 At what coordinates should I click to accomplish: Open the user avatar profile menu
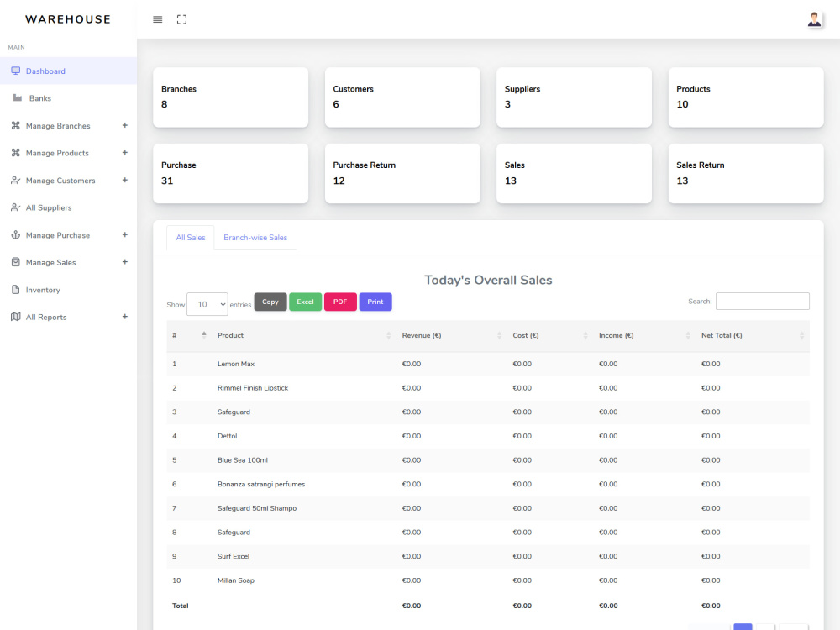[814, 19]
